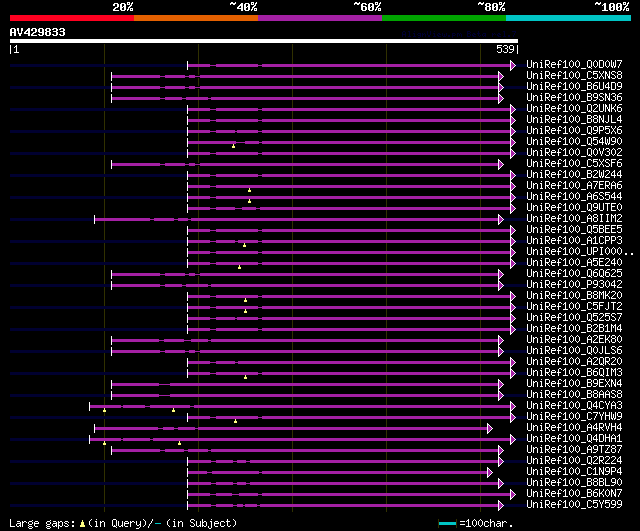
Task: Select the UniRef100_B8BL90 label
Action: 574,483
